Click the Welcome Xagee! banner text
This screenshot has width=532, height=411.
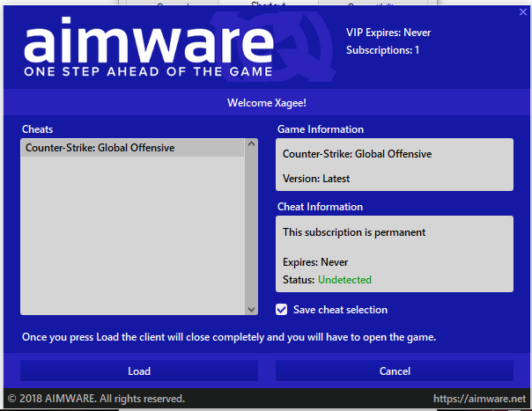(x=267, y=103)
